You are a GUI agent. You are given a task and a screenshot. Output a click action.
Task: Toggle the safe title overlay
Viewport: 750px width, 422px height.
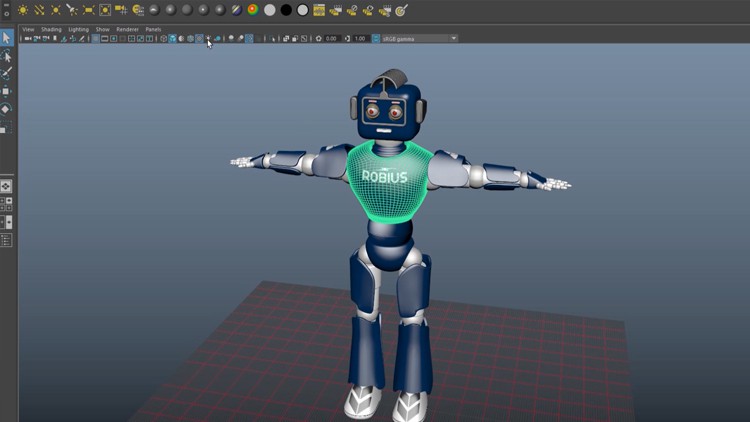click(x=149, y=38)
